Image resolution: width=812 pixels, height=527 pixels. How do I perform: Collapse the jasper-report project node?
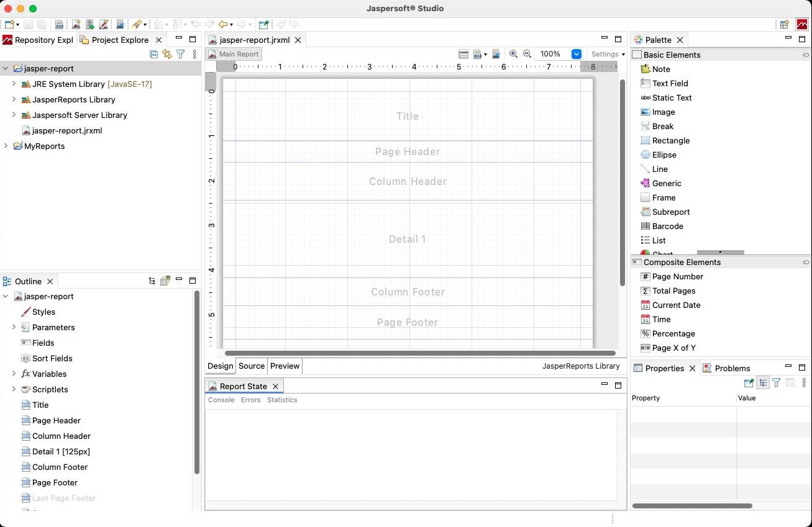pos(6,68)
